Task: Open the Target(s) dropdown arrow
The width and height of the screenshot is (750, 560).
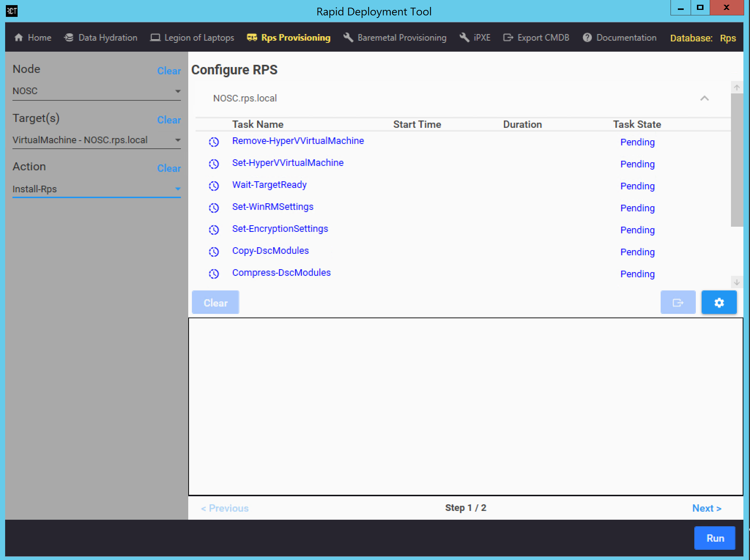Action: point(178,140)
